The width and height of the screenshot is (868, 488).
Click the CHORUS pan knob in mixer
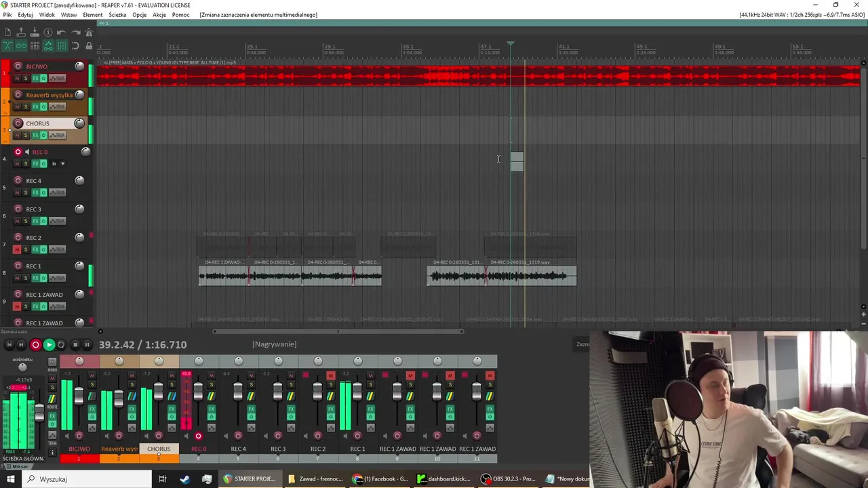point(159,361)
